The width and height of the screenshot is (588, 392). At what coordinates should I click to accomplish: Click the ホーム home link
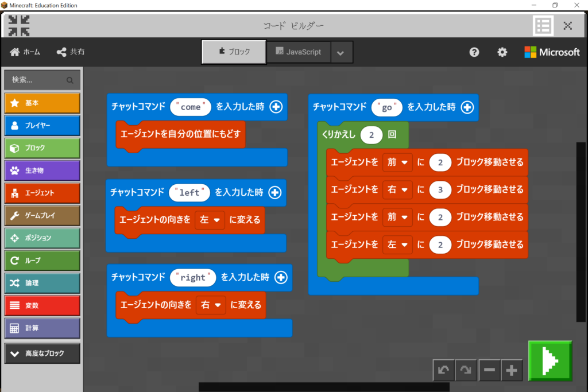point(25,52)
